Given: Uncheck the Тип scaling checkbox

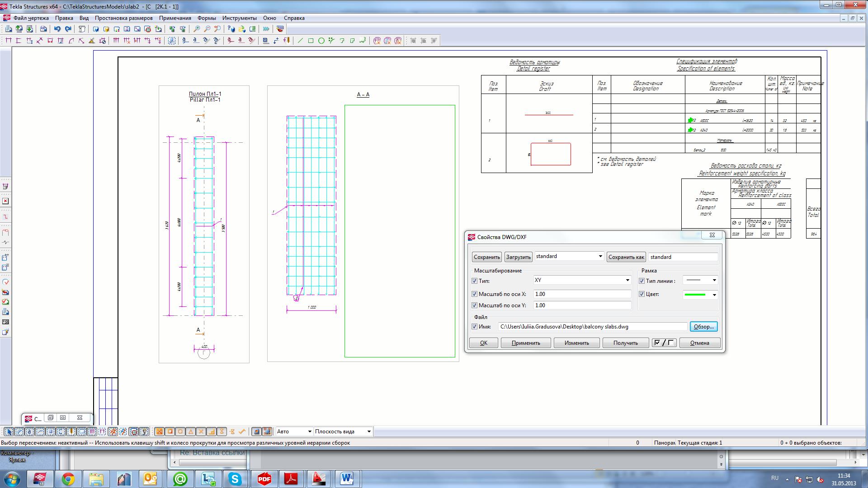Looking at the screenshot, I should tap(475, 281).
